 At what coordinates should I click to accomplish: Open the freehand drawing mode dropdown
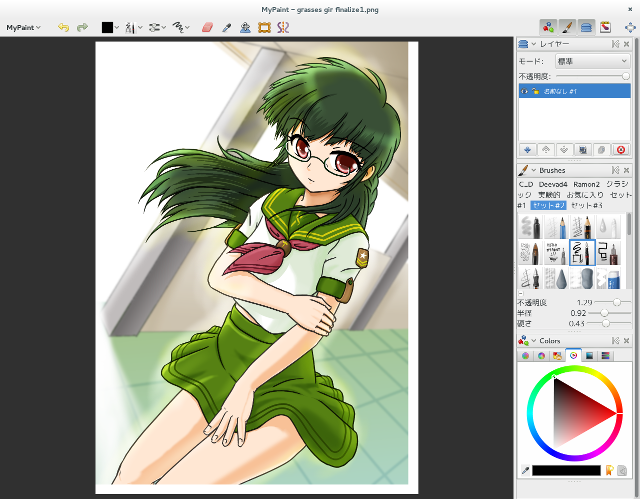181,27
